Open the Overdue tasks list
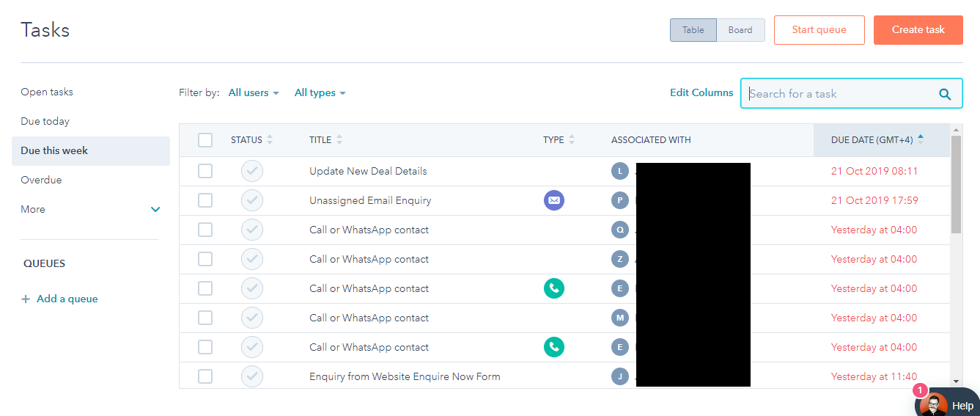Image resolution: width=980 pixels, height=416 pixels. [x=41, y=180]
